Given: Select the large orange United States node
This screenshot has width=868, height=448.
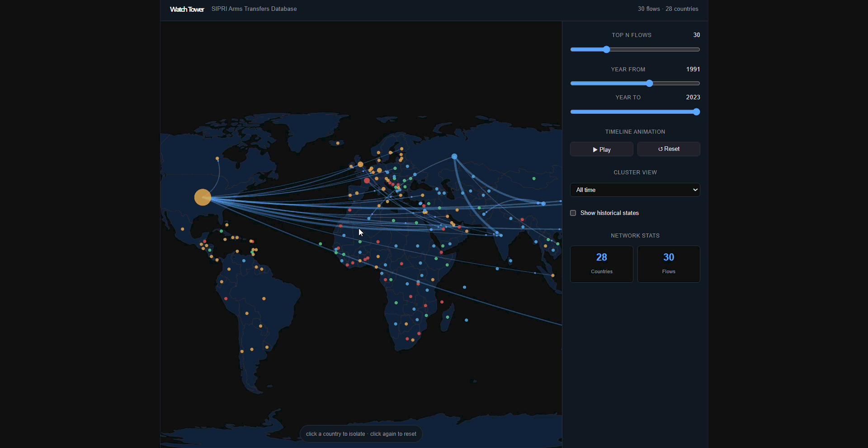Looking at the screenshot, I should tap(203, 197).
